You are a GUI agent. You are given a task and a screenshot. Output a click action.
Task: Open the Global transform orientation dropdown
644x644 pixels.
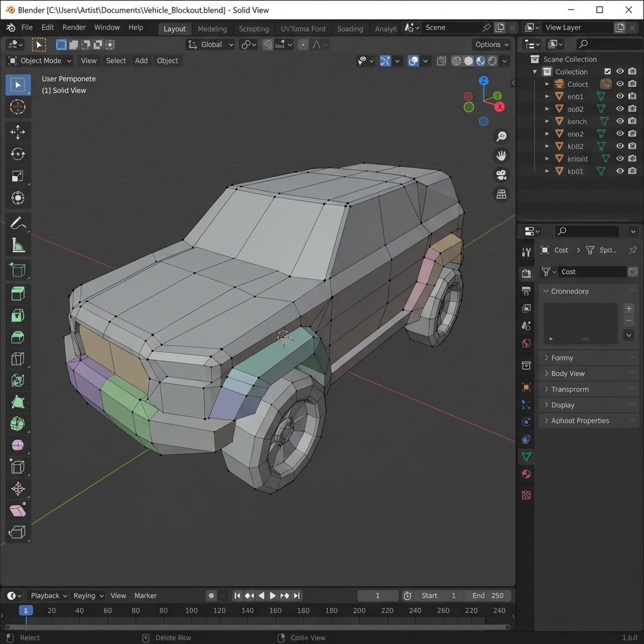click(210, 44)
